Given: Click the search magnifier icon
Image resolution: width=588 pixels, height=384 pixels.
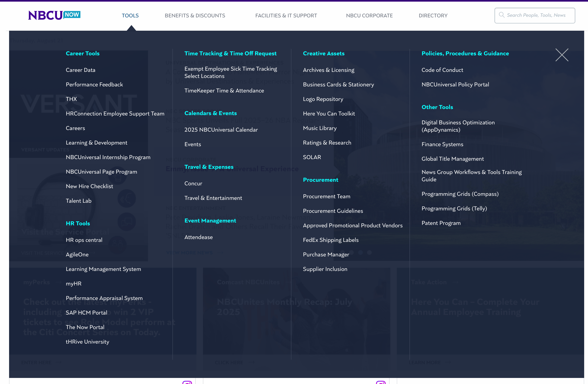Looking at the screenshot, I should click(x=502, y=15).
